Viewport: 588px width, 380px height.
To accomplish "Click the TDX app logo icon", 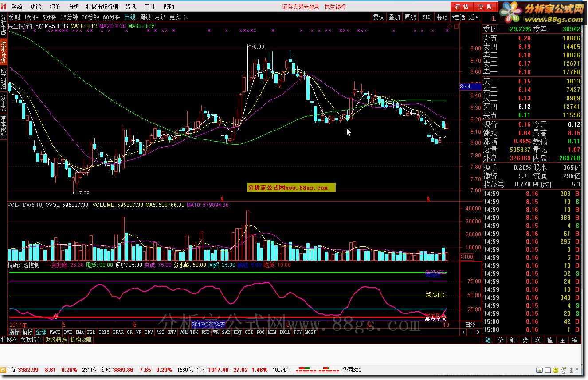I will pos(4,7).
